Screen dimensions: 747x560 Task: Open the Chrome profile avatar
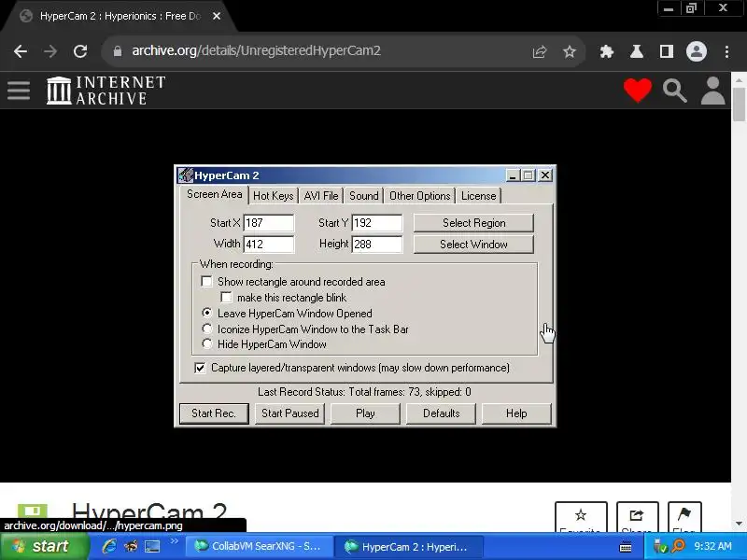696,51
